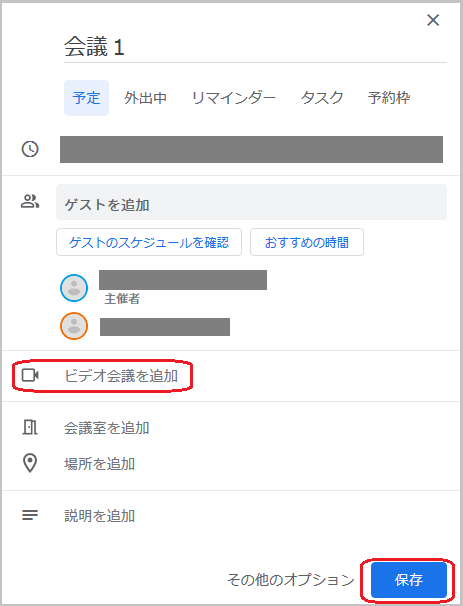
Task: Click the location pin icon
Action: [30, 463]
